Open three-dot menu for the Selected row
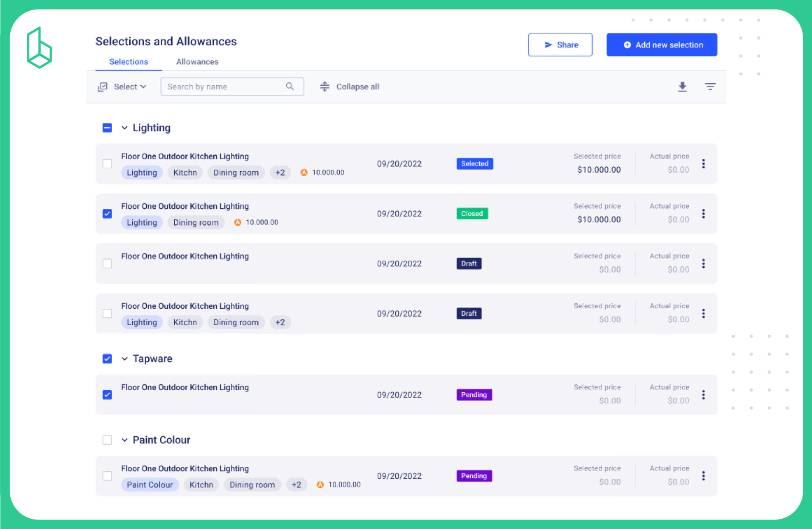 click(x=703, y=164)
